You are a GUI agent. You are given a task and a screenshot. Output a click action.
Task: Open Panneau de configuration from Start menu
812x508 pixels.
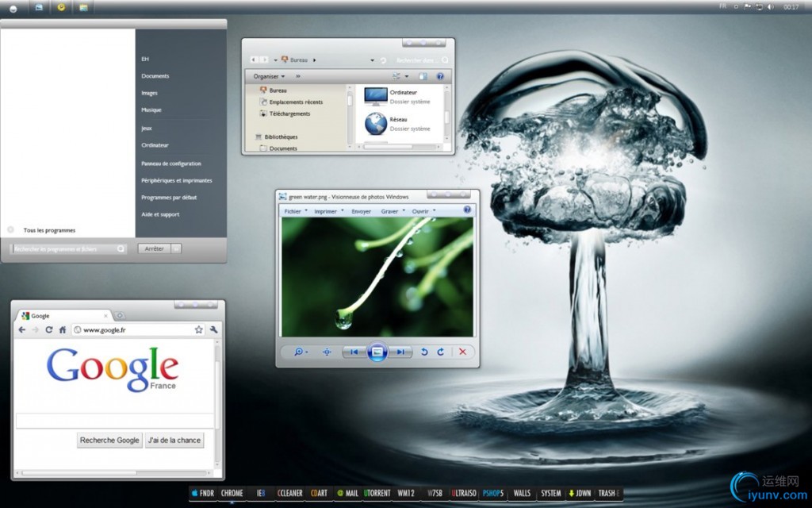(x=171, y=164)
